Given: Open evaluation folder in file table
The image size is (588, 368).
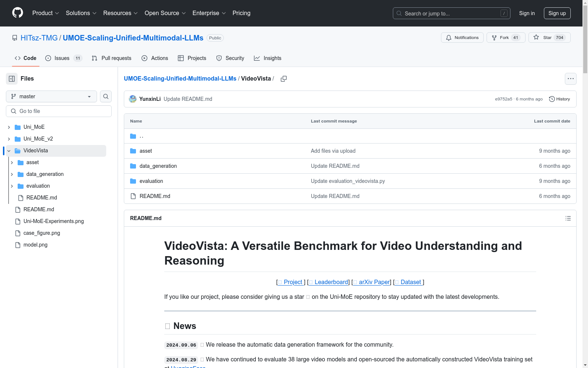Looking at the screenshot, I should pyautogui.click(x=151, y=181).
